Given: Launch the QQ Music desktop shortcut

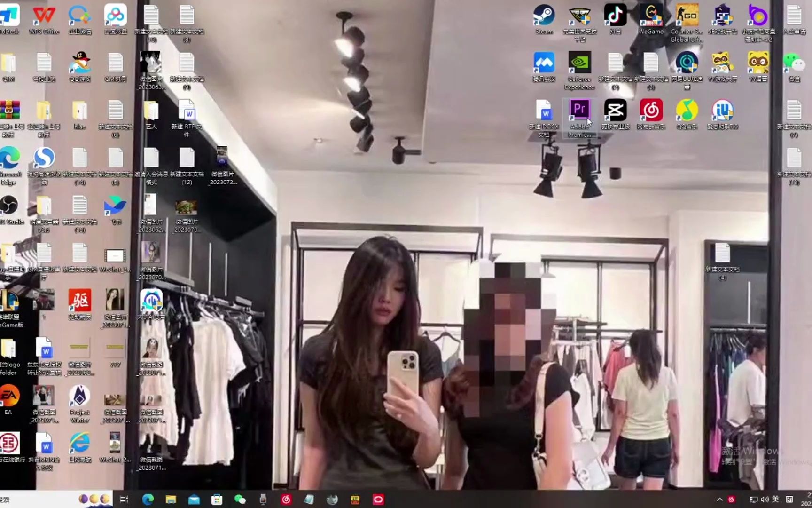Looking at the screenshot, I should click(687, 114).
